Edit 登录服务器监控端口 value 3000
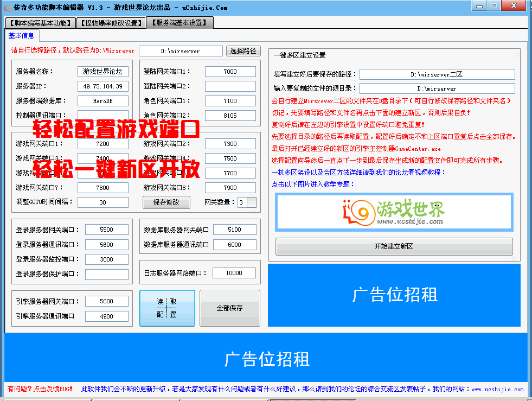This screenshot has height=401, width=532. (x=106, y=259)
